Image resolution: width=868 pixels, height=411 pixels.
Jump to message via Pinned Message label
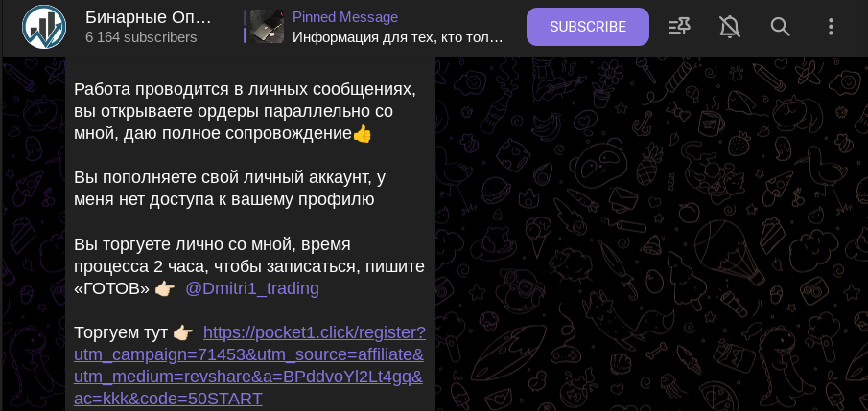click(345, 17)
